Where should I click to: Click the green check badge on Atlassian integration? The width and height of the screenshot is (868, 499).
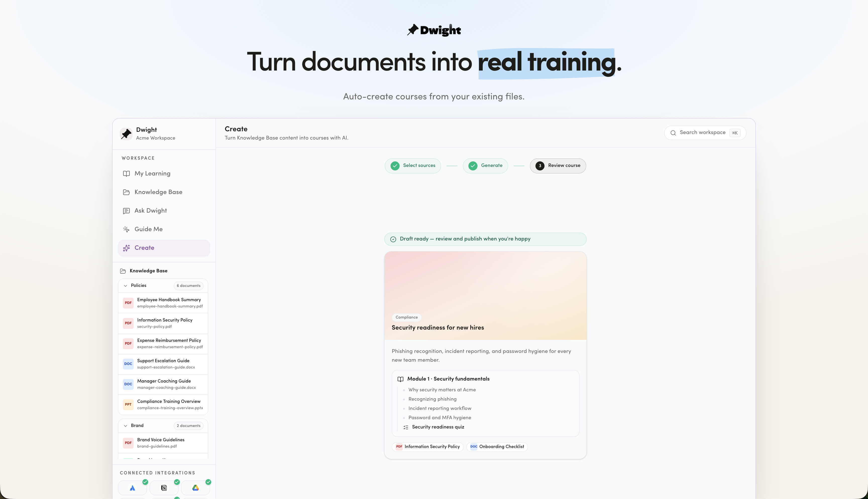click(x=145, y=482)
